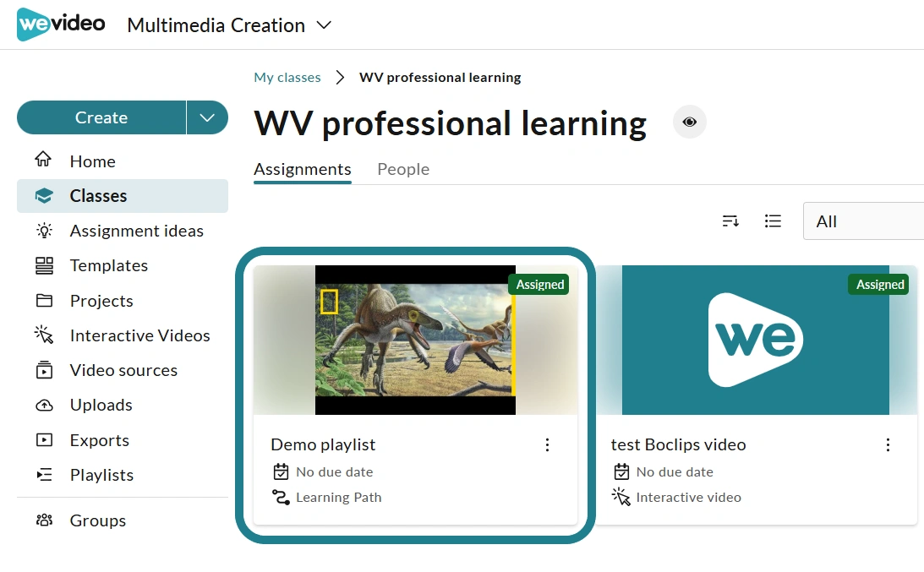Screen dimensions: 924x572
Task: Click the test Boclips video title
Action: coord(678,444)
